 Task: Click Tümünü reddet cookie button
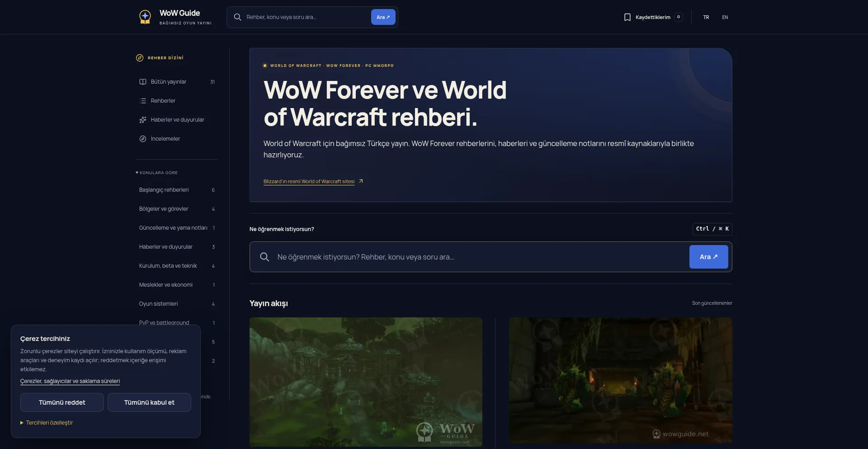tap(62, 402)
